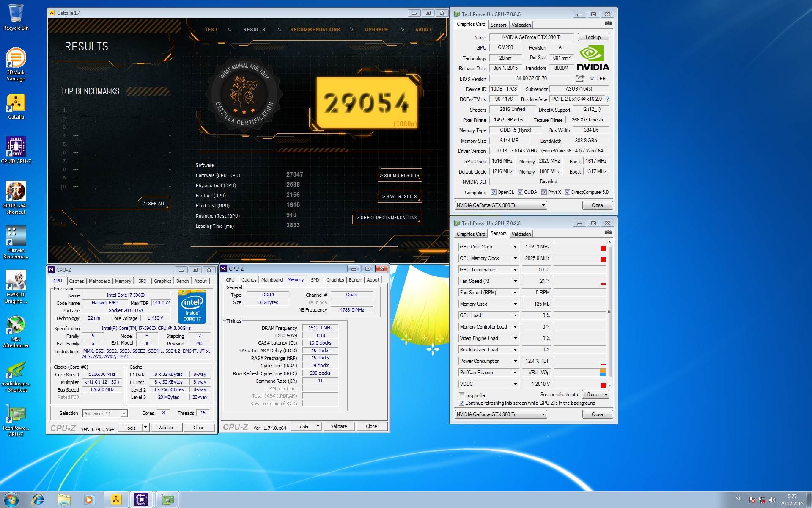Select the MSI Afterburner desktop icon
This screenshot has height=508, width=812.
(16, 331)
